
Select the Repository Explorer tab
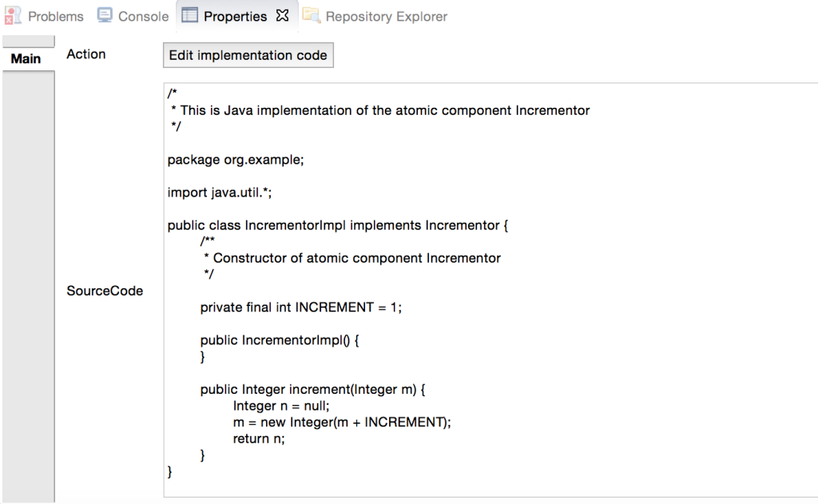[x=386, y=17]
